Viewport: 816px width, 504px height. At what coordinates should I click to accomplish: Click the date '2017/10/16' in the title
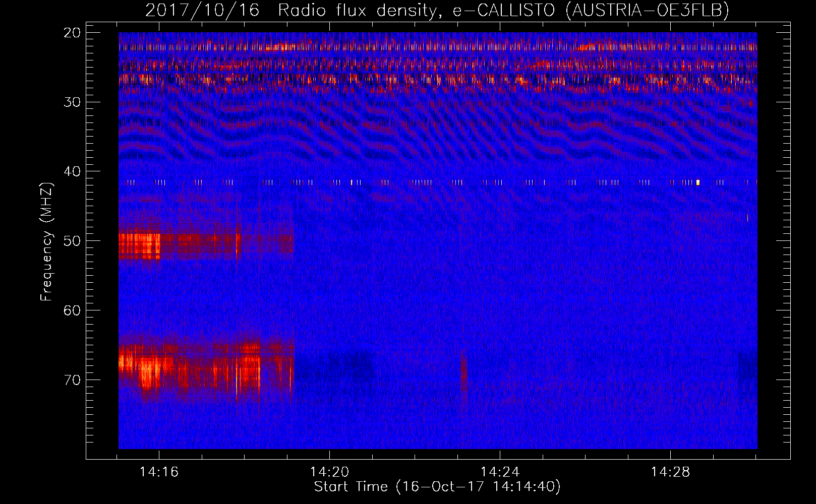[x=202, y=10]
